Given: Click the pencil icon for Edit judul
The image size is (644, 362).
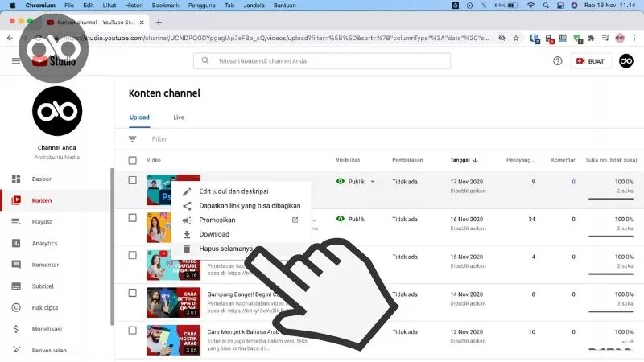Looking at the screenshot, I should tap(187, 191).
